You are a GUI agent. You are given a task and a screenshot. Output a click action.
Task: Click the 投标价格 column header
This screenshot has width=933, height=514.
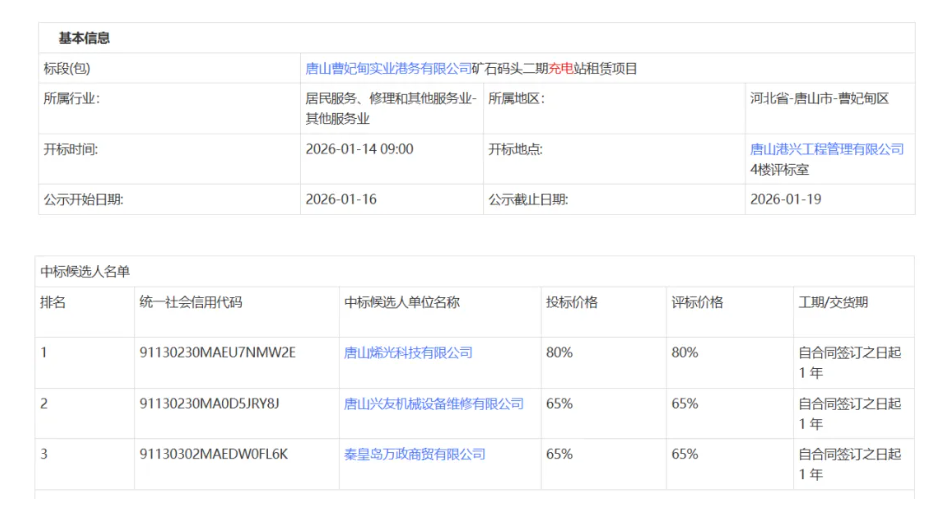pos(571,302)
